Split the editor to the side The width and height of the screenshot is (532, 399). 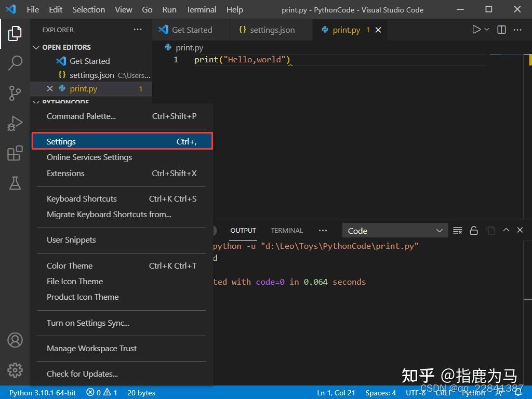pyautogui.click(x=501, y=30)
